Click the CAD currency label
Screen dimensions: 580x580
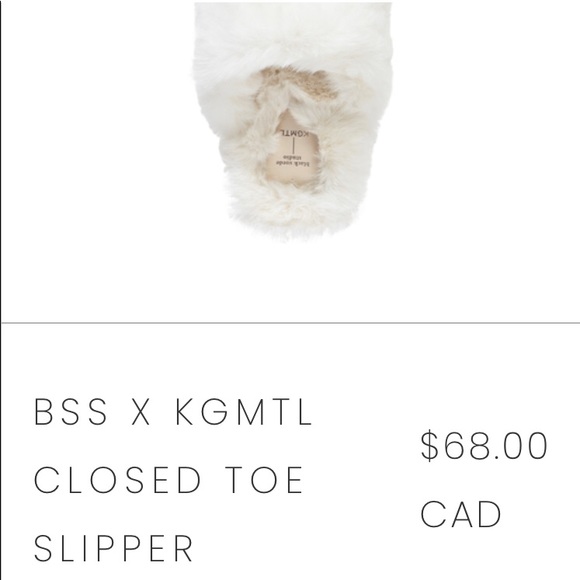(x=461, y=514)
